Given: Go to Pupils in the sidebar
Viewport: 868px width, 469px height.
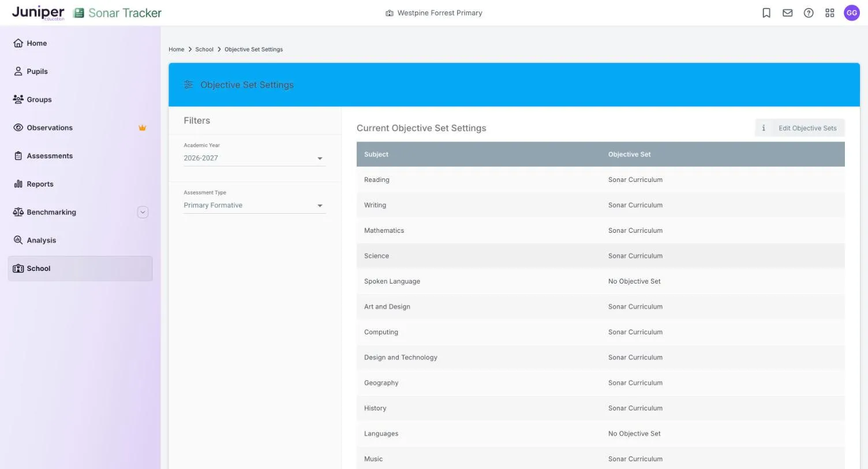Looking at the screenshot, I should pos(80,72).
